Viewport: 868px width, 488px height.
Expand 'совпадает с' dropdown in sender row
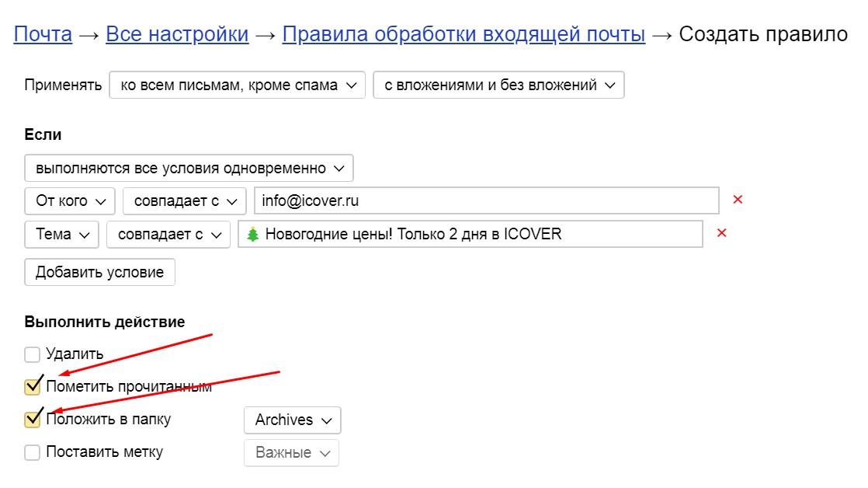184,201
